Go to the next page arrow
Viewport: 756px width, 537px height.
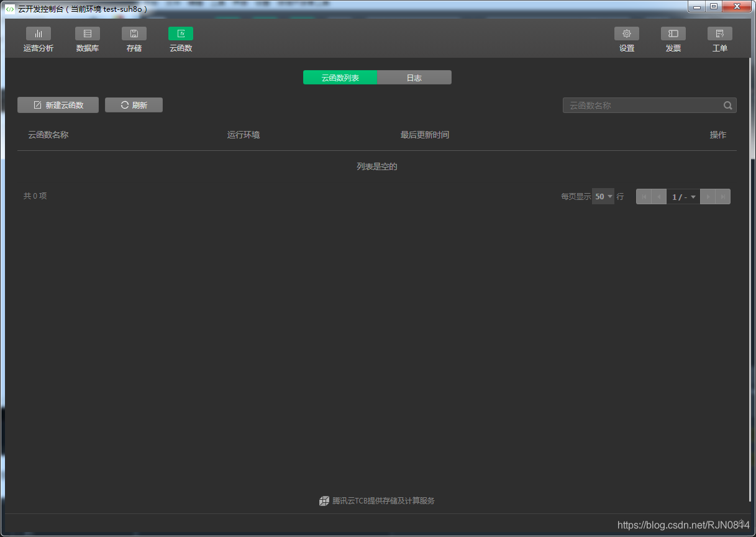(x=708, y=197)
